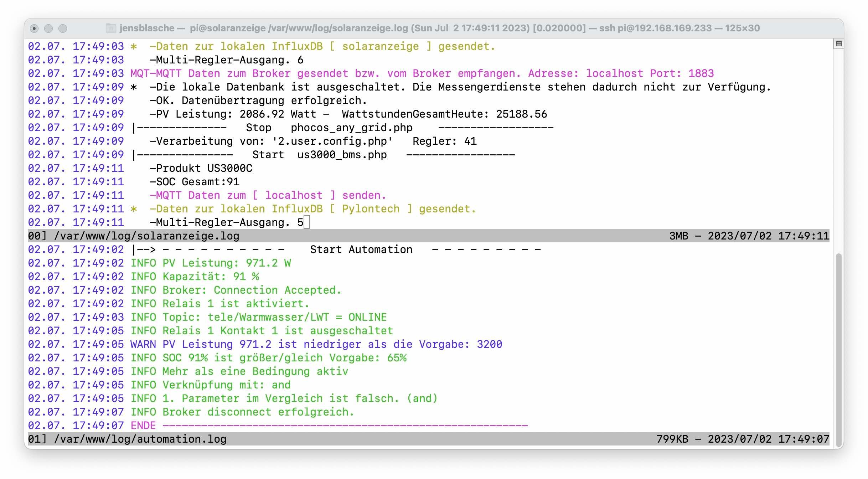Click the solaranzeige.log status bar
868x479 pixels.
click(x=146, y=236)
